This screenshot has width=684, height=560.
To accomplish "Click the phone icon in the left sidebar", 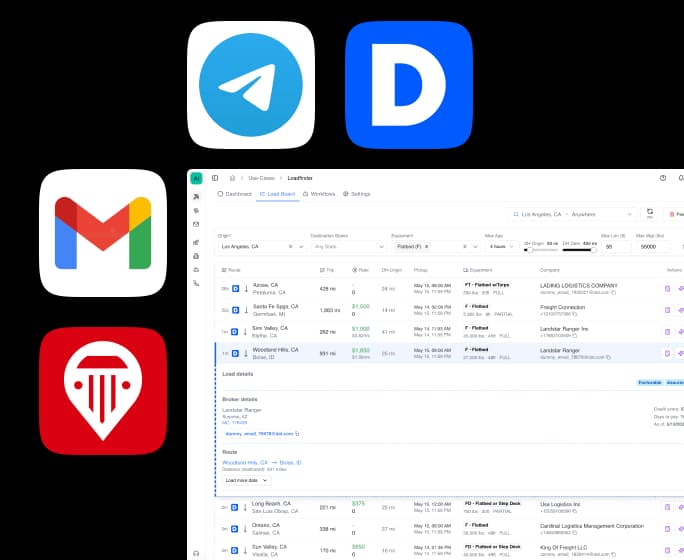I will pyautogui.click(x=196, y=283).
